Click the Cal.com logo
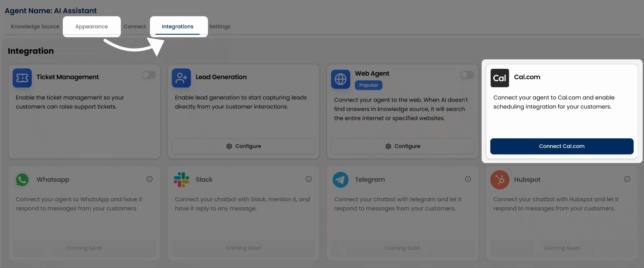 tap(500, 78)
